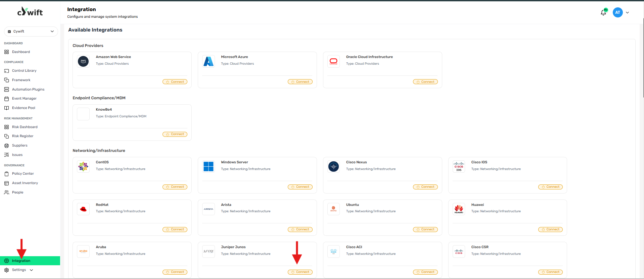Click the Event Manager calendar icon

point(6,99)
